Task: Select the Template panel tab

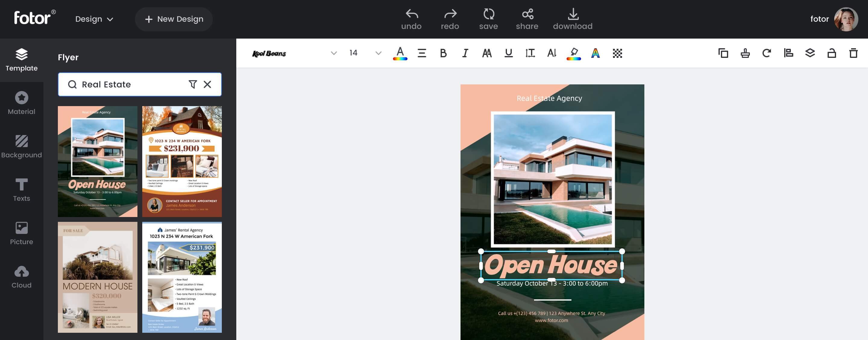Action: 21,60
